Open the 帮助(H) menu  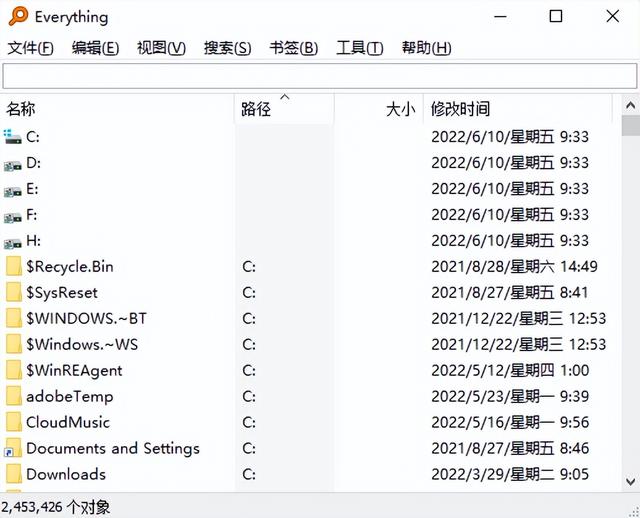point(426,48)
